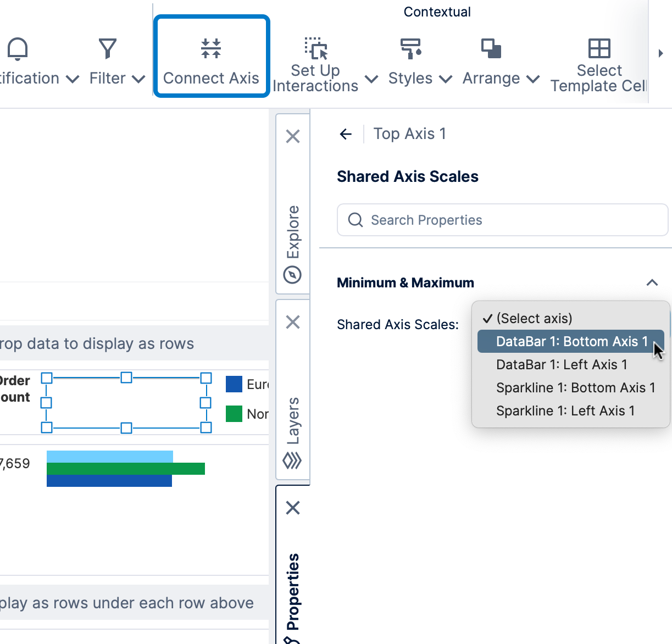Click the search magnifier in Search Properties
Viewport: 672px width, 644px height.
pyautogui.click(x=355, y=220)
